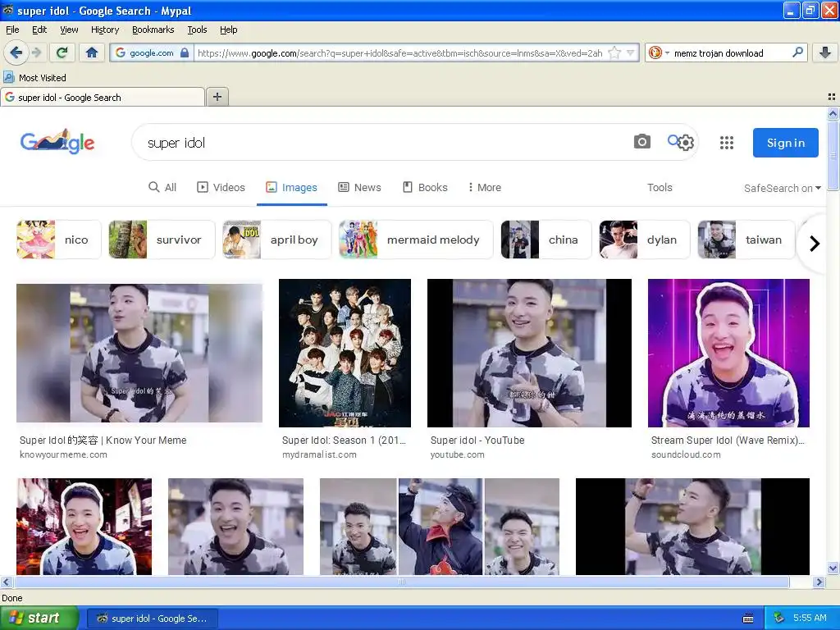Open the soundcloud.com source link
Screen dimensions: 840x630
(686, 454)
